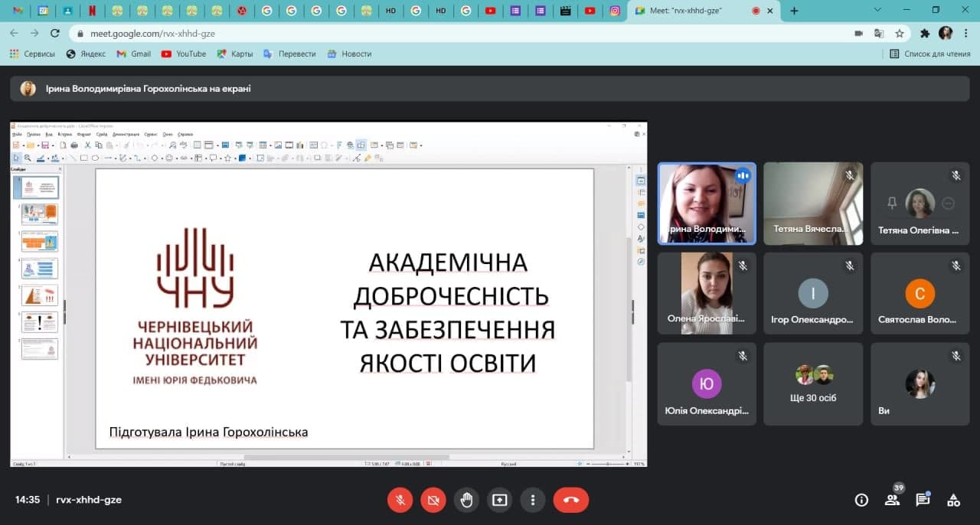The height and width of the screenshot is (525, 980).
Task: Open the Карты bookmark
Action: (x=234, y=54)
